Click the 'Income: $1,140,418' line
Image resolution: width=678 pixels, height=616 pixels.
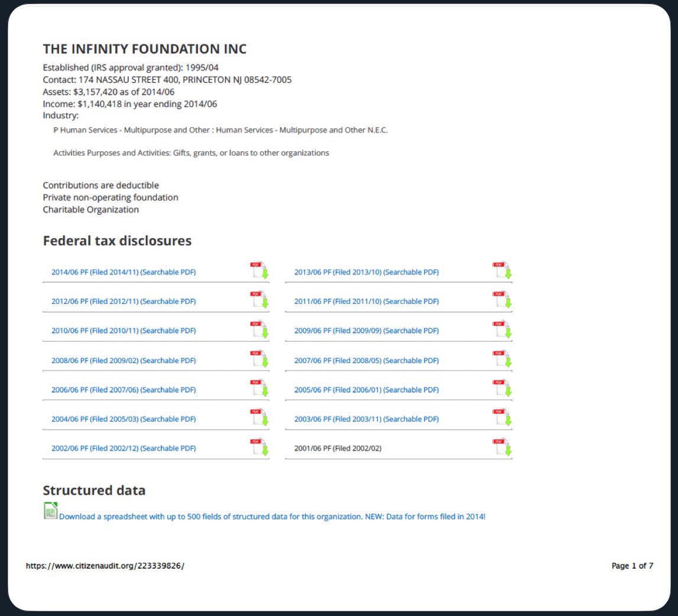[129, 104]
